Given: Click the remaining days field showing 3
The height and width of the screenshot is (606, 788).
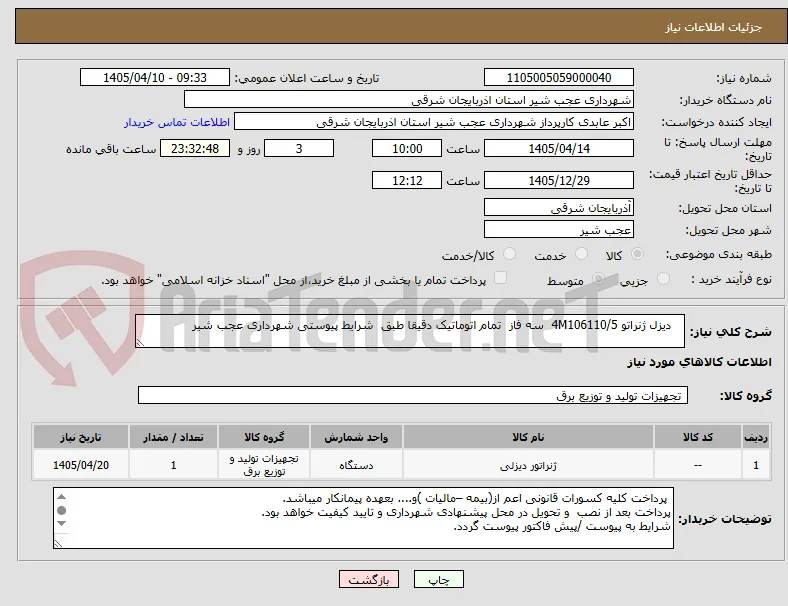Looking at the screenshot, I should pos(299,149).
